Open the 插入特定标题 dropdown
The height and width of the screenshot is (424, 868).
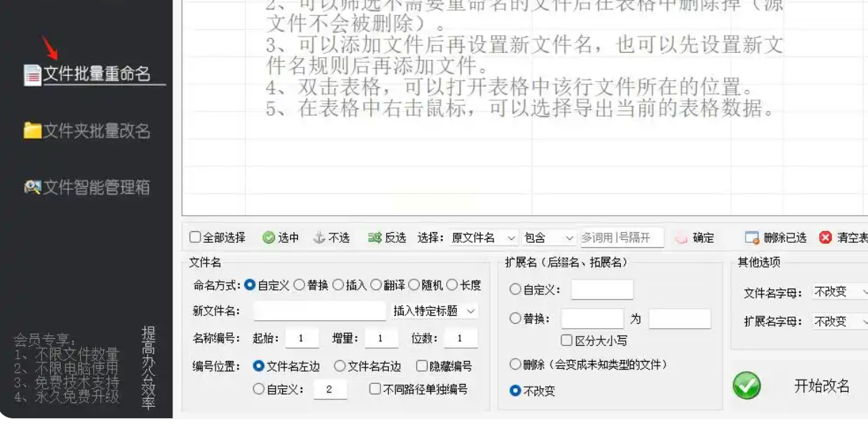pyautogui.click(x=435, y=311)
